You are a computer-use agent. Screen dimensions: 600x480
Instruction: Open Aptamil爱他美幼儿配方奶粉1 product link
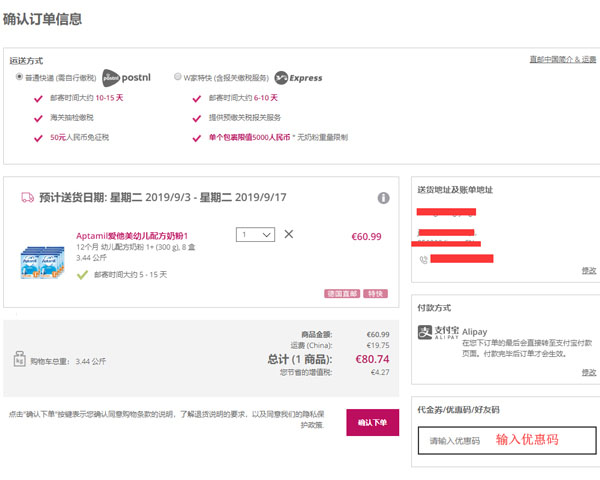[132, 236]
